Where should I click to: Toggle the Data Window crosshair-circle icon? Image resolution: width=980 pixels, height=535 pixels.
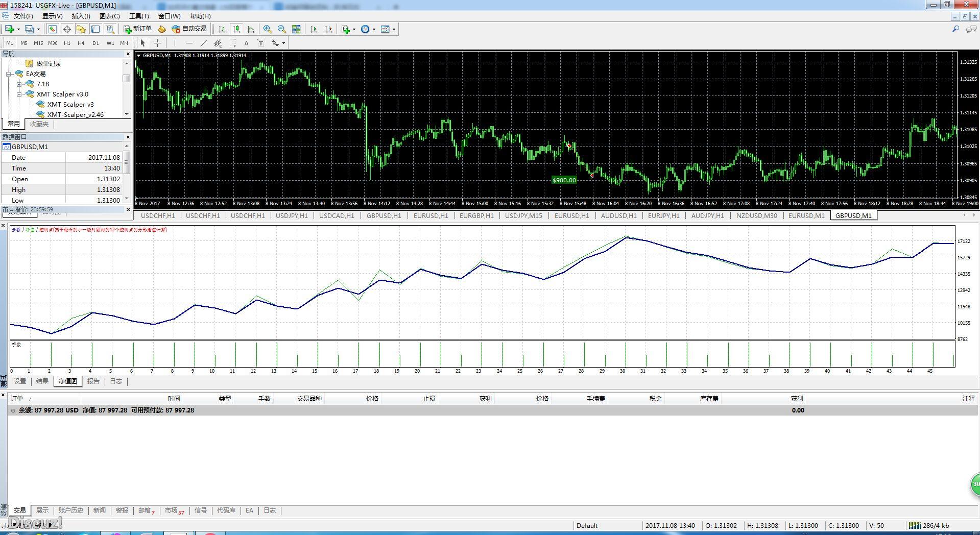click(x=67, y=29)
